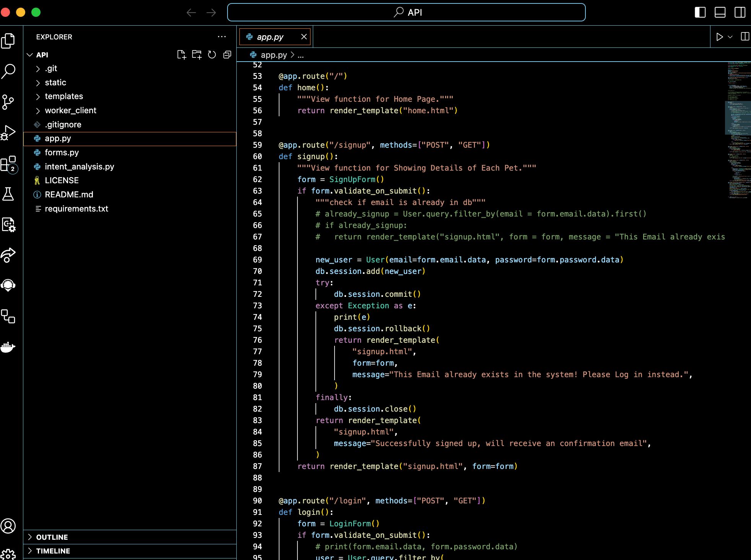Image resolution: width=751 pixels, height=560 pixels.
Task: Open Explorer's more actions ellipsis menu
Action: (x=222, y=37)
